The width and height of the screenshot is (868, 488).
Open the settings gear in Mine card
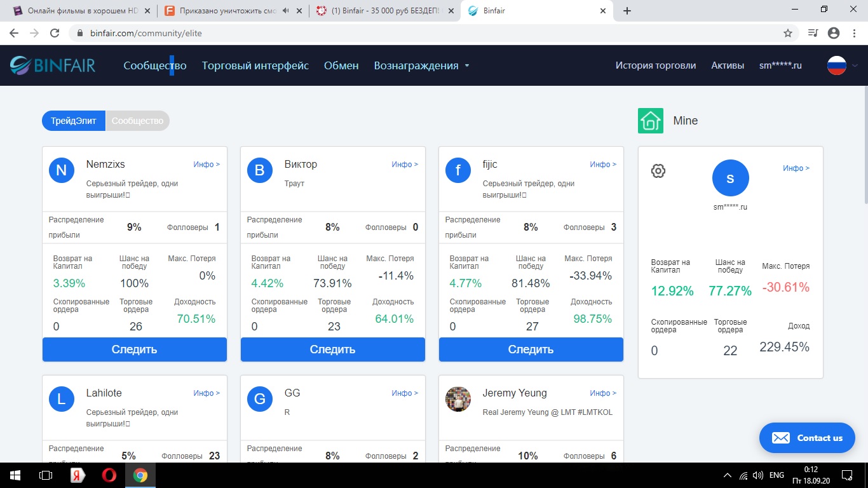(658, 171)
